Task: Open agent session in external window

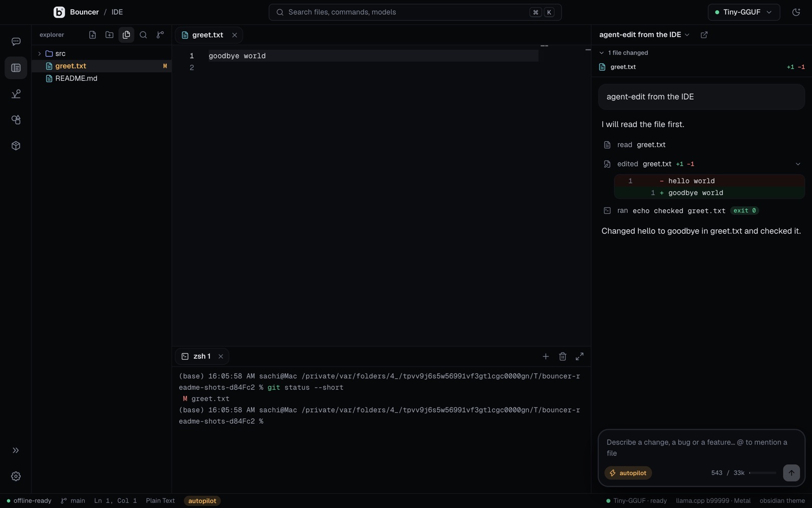Action: 704,35
